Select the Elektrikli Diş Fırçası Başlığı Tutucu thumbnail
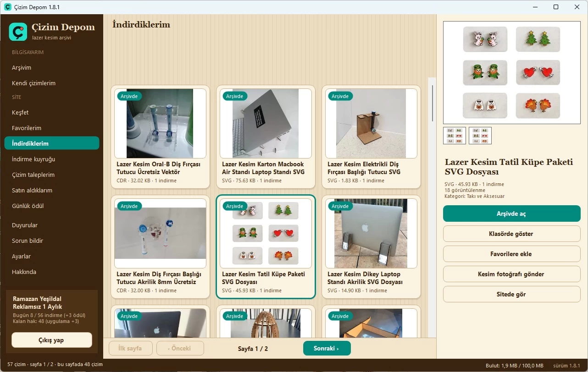Viewport: 588px width, 372px height. click(371, 124)
